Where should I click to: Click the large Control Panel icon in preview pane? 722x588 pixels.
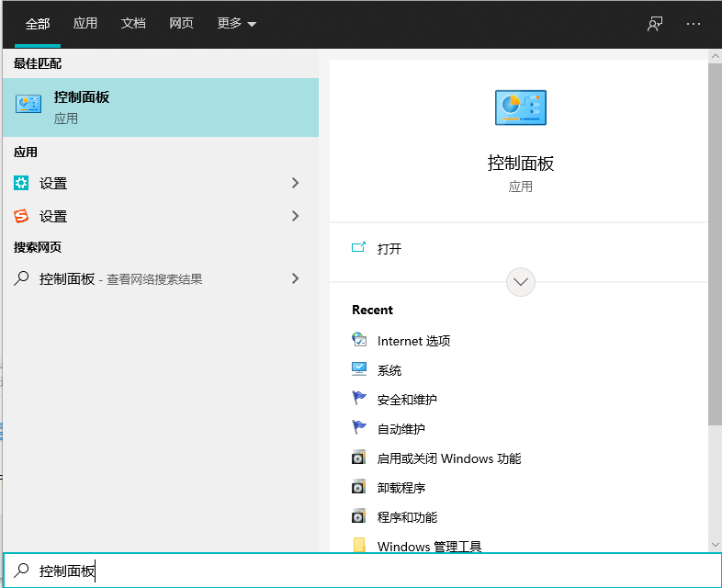(x=520, y=107)
